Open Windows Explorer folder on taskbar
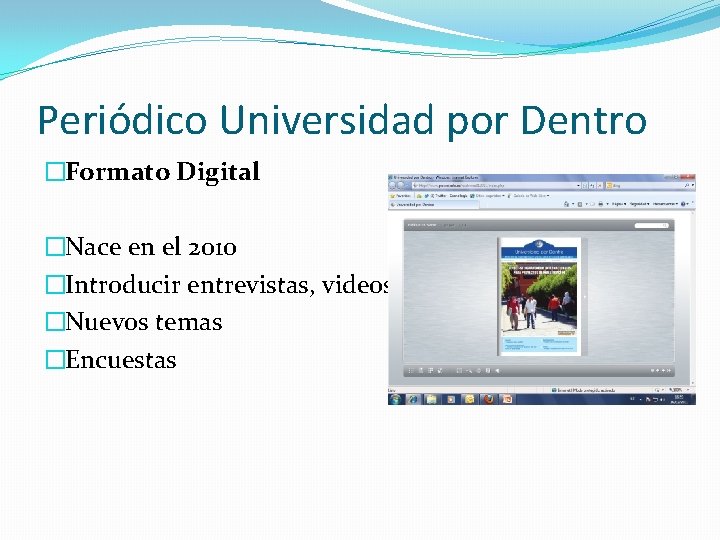720x540 pixels. coord(431,399)
